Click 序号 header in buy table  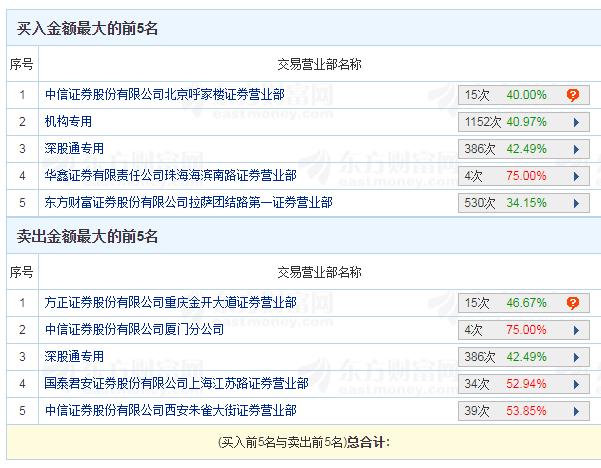coord(21,64)
